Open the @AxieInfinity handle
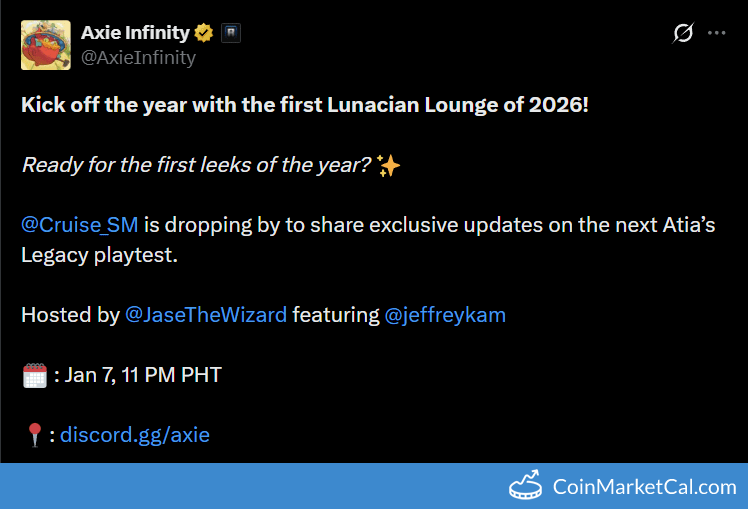Screen dimensions: 748x509 tap(138, 57)
